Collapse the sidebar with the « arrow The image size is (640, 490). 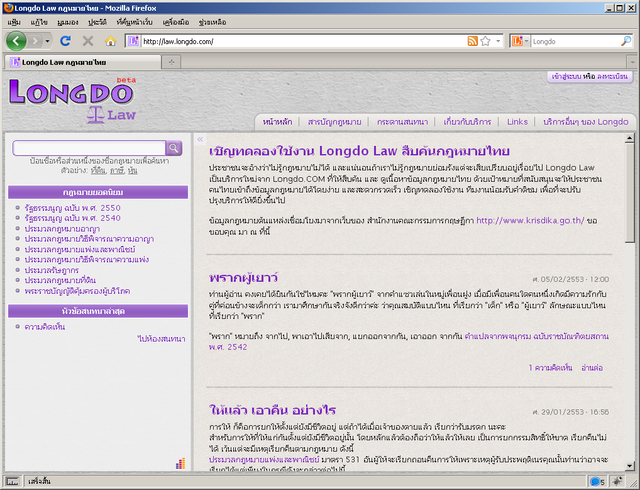[200, 139]
